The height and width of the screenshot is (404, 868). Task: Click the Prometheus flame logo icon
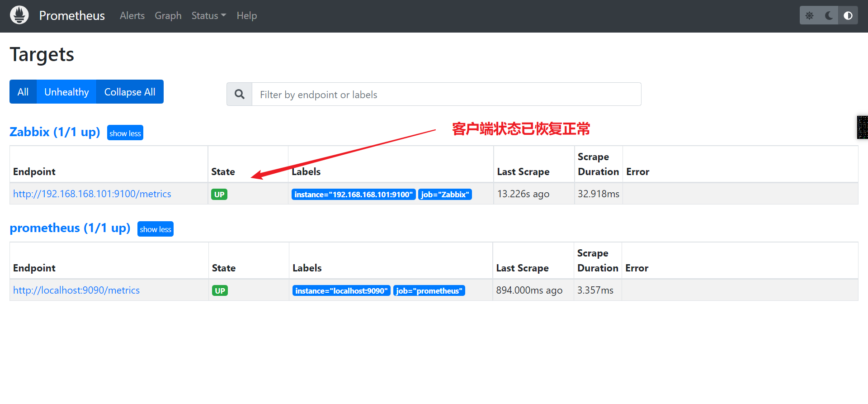19,15
